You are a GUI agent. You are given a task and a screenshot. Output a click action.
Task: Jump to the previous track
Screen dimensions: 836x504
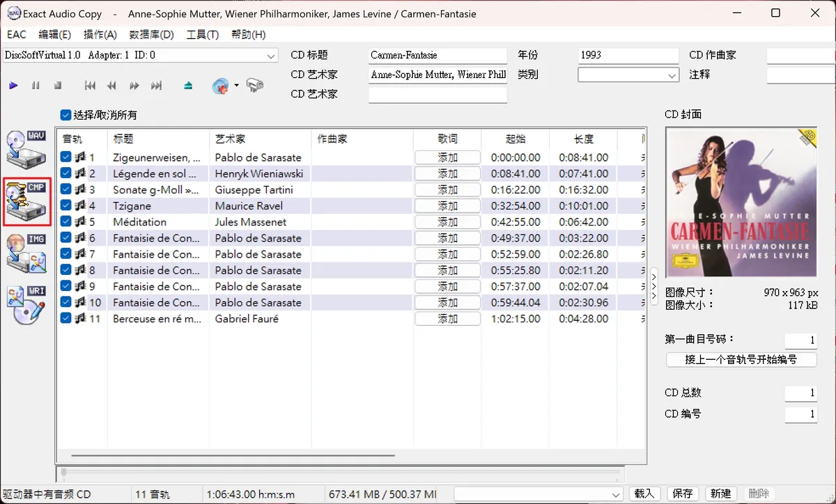pyautogui.click(x=90, y=86)
